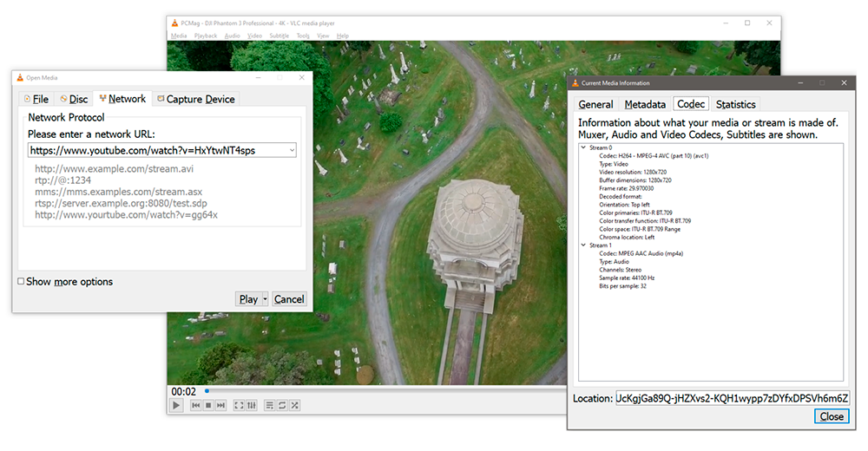The width and height of the screenshot is (868, 451).
Task: Stop playback in VLC player
Action: [x=208, y=406]
